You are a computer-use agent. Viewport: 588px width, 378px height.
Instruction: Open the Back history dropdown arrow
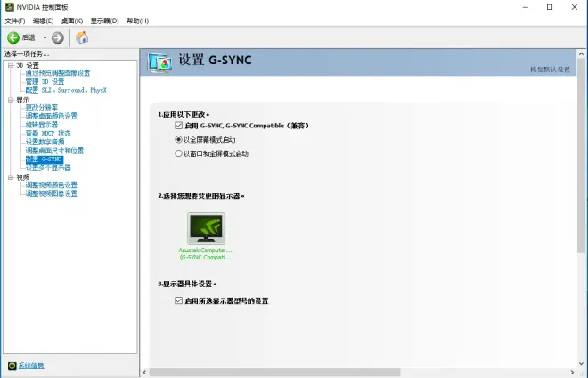45,37
